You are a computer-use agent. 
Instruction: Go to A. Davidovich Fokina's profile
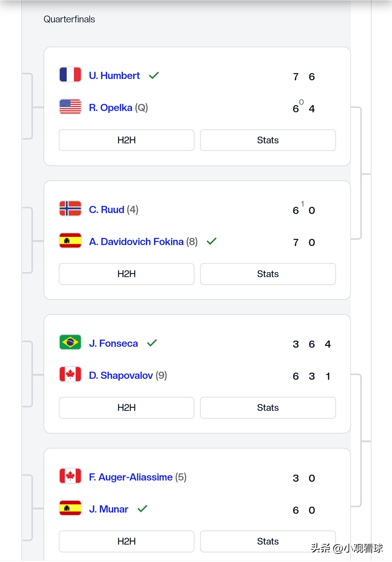pyautogui.click(x=136, y=242)
